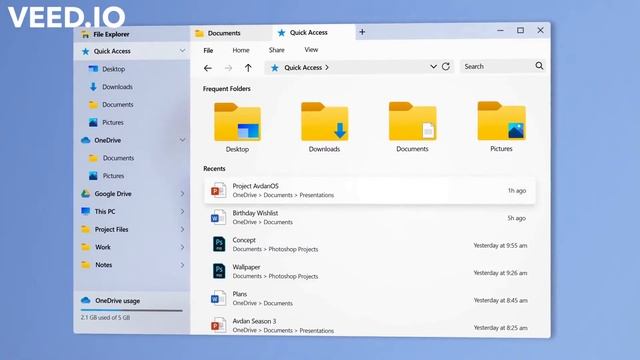Maximize the File Explorer window
Image resolution: width=640 pixels, height=360 pixels.
click(x=520, y=30)
